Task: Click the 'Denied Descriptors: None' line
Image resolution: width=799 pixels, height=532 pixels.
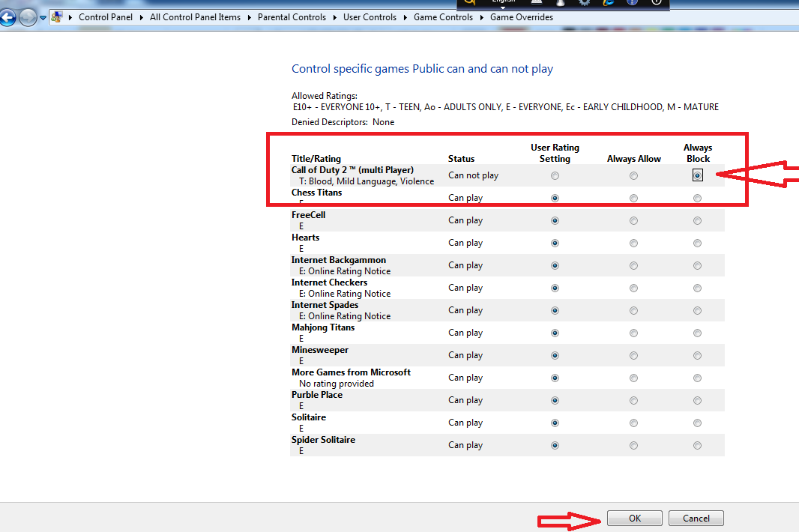Action: click(x=343, y=122)
